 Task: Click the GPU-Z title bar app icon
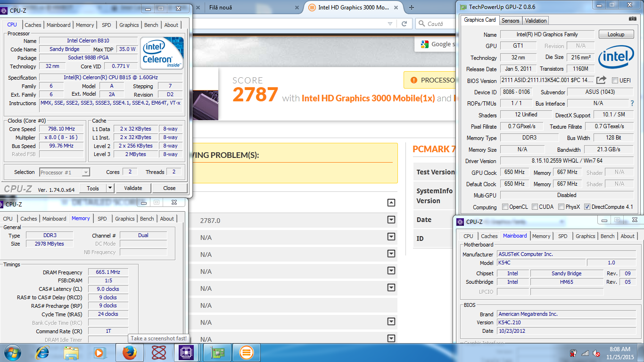[463, 7]
